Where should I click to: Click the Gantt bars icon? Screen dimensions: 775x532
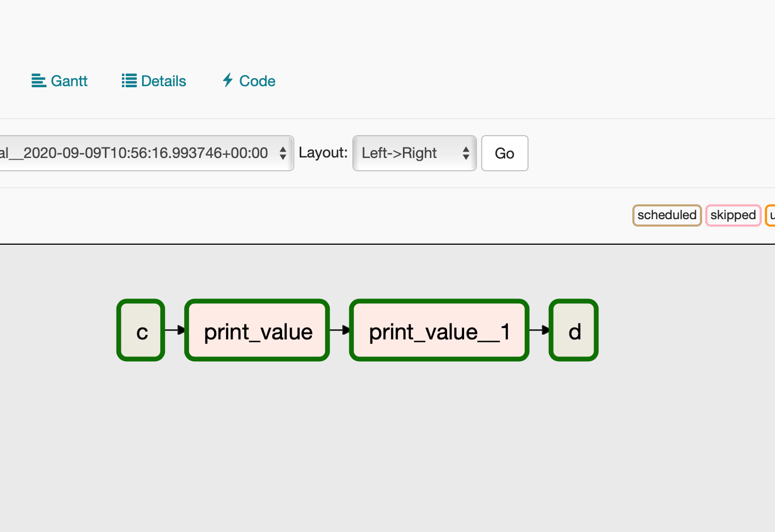coord(39,80)
